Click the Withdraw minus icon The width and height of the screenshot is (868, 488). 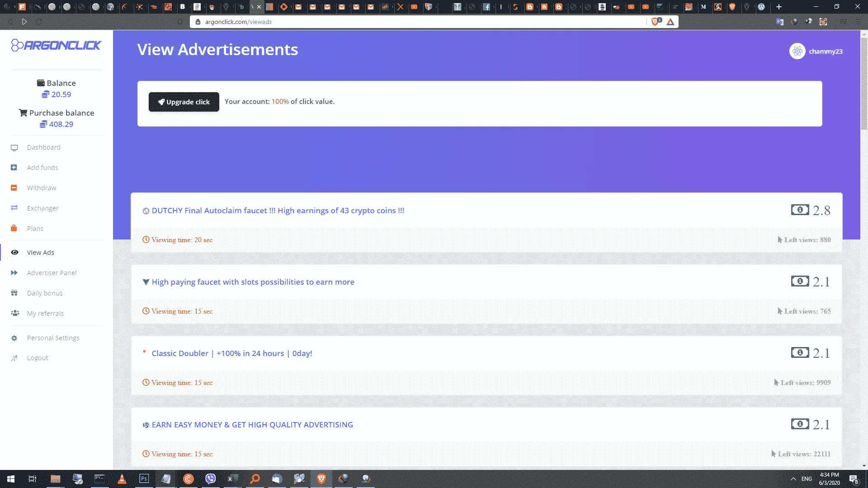[x=14, y=188]
